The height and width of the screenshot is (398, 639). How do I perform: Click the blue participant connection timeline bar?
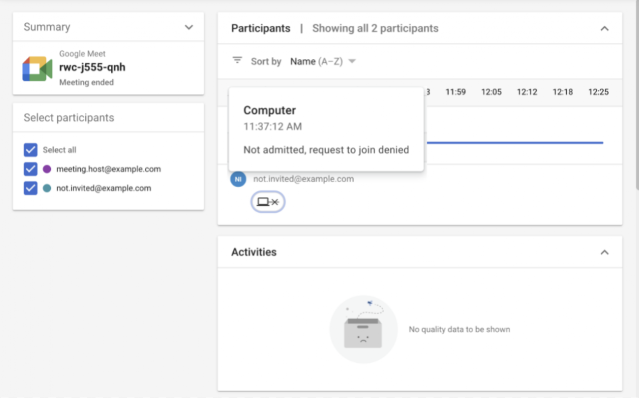515,143
